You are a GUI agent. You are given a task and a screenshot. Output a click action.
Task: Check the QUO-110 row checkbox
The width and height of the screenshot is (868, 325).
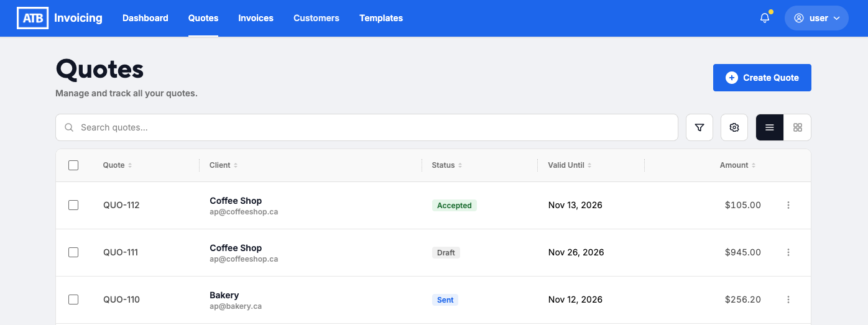pyautogui.click(x=73, y=300)
